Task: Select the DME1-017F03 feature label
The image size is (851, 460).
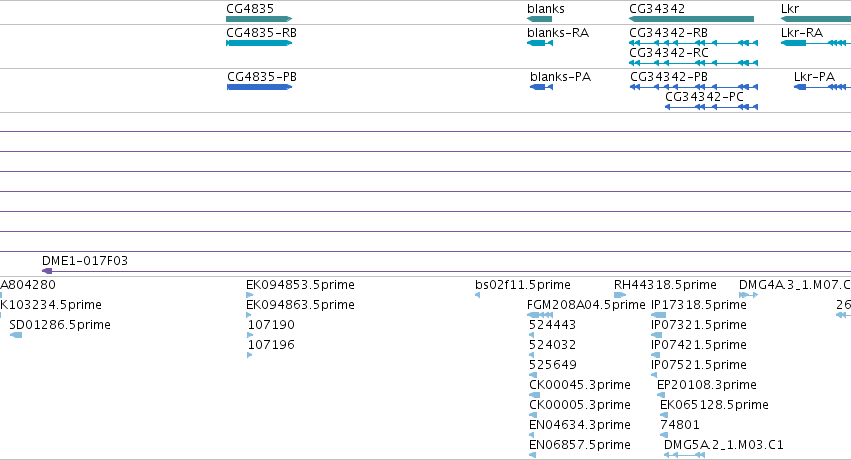Action: [85, 261]
